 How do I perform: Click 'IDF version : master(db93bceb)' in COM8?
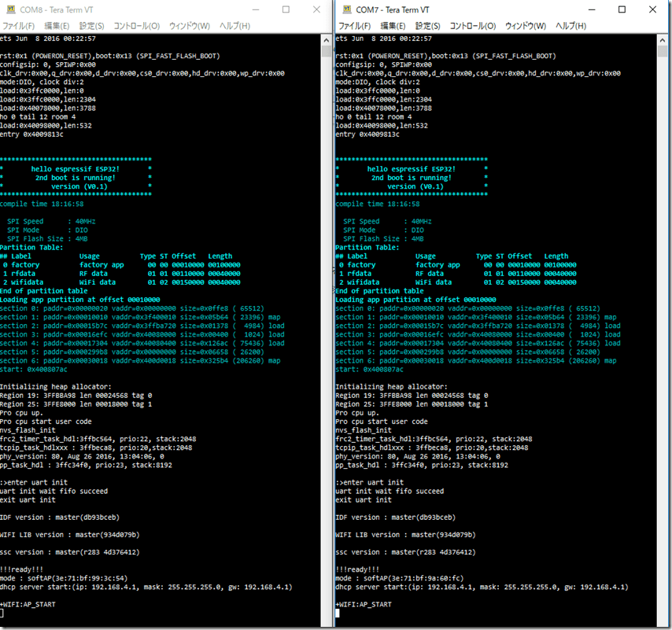pos(60,518)
